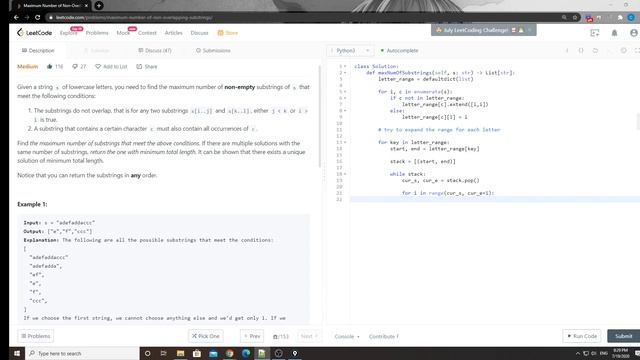Image resolution: width=640 pixels, height=360 pixels.
Task: Open the Explore menu
Action: tap(68, 33)
